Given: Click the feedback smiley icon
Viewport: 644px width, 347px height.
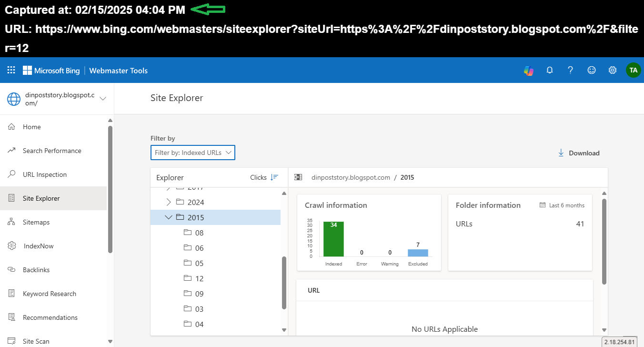Looking at the screenshot, I should point(592,71).
